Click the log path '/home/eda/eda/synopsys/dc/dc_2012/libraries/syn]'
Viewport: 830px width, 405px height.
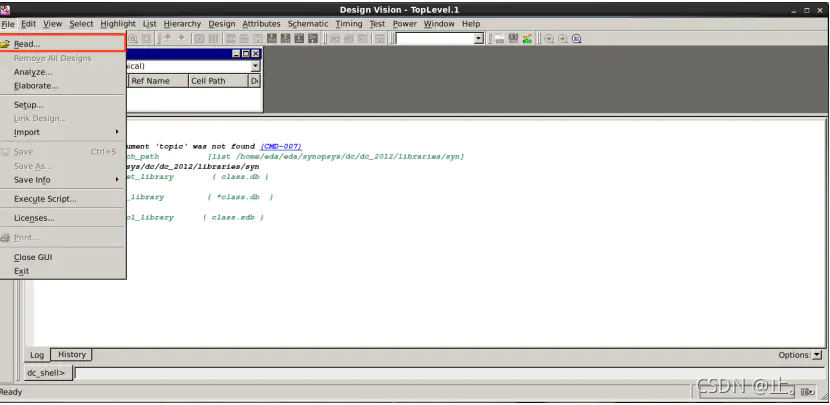350,157
